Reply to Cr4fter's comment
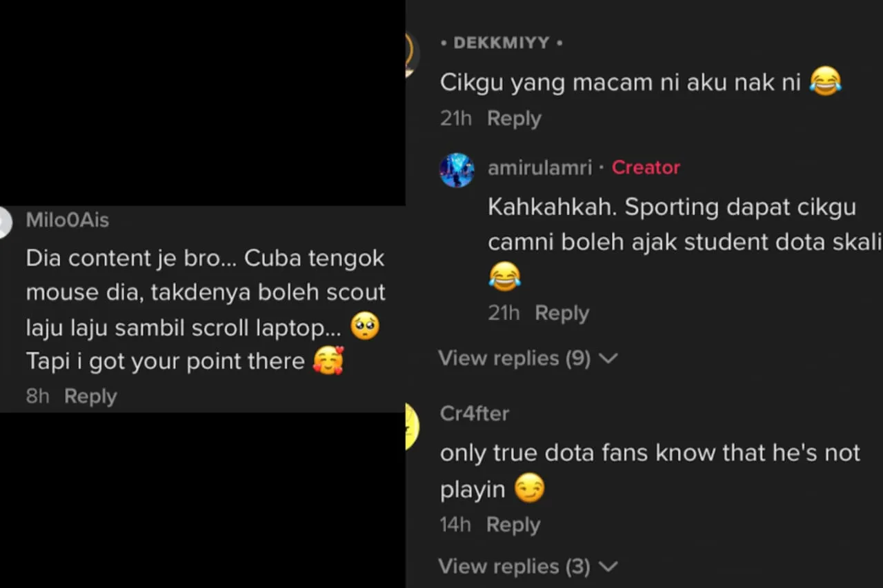 click(x=513, y=525)
